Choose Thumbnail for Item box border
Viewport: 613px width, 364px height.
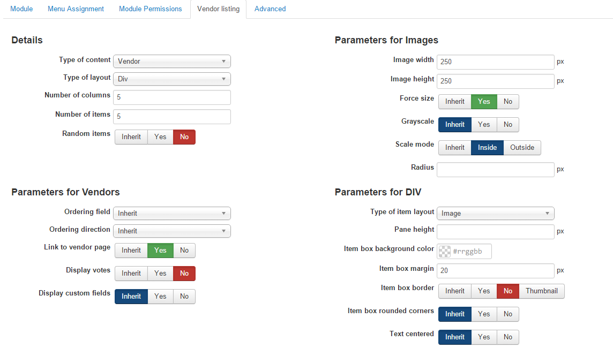[x=541, y=291]
